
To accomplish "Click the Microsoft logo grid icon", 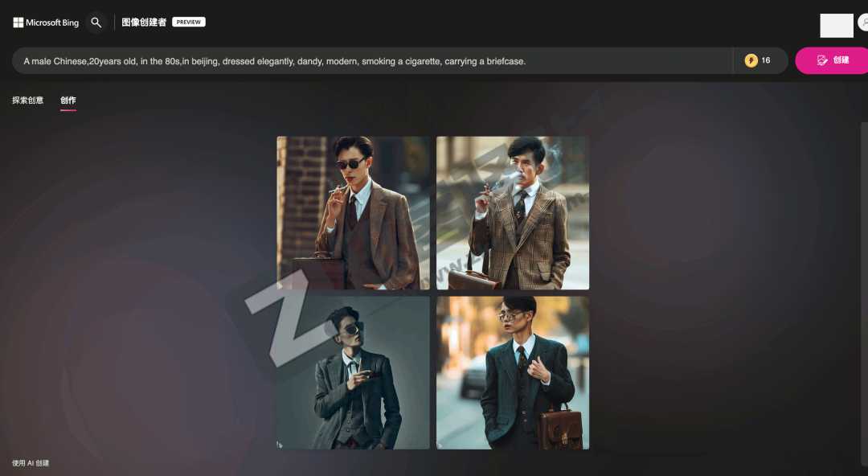I will tap(18, 22).
